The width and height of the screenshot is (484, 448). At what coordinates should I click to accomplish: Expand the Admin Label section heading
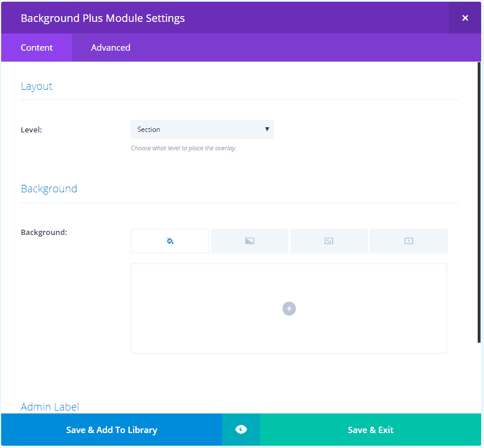50,407
